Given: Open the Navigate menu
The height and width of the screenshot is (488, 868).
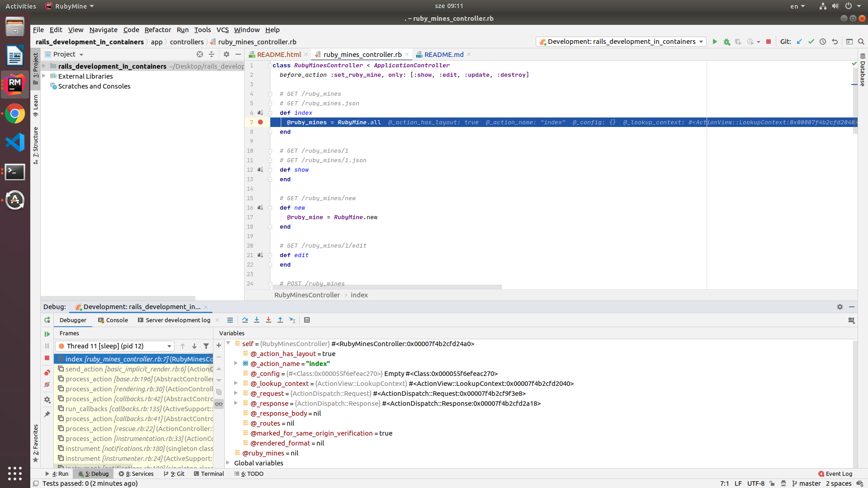Looking at the screenshot, I should [x=103, y=30].
